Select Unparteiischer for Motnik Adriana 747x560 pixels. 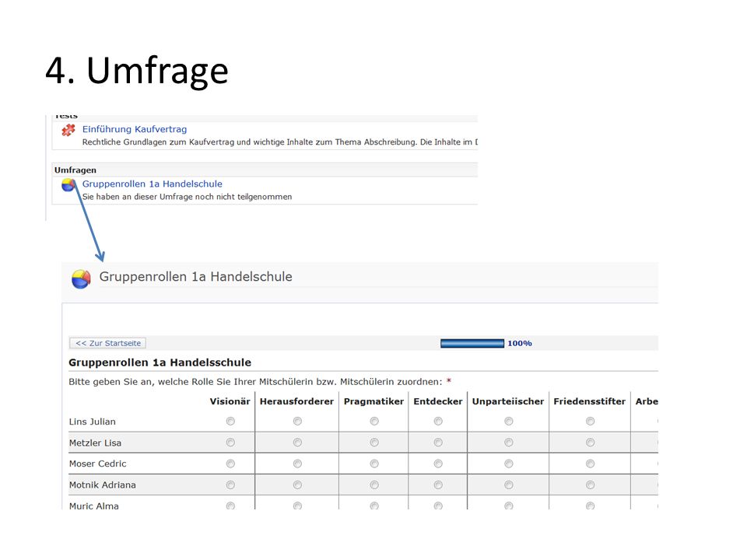coord(509,485)
